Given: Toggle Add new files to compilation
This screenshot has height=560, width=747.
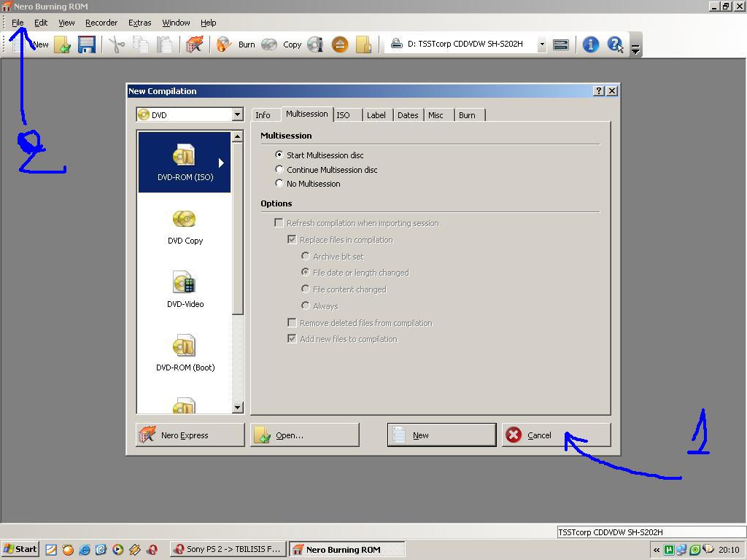Looking at the screenshot, I should pos(292,338).
